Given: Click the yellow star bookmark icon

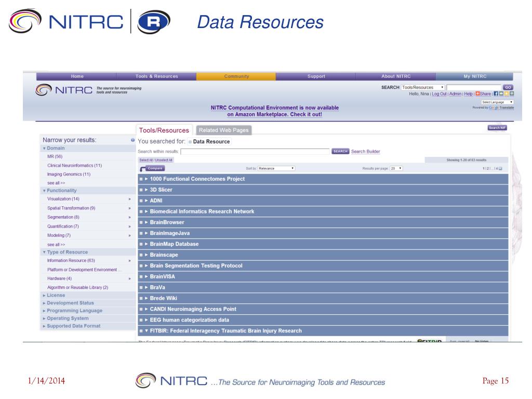Looking at the screenshot, I should click(507, 94).
